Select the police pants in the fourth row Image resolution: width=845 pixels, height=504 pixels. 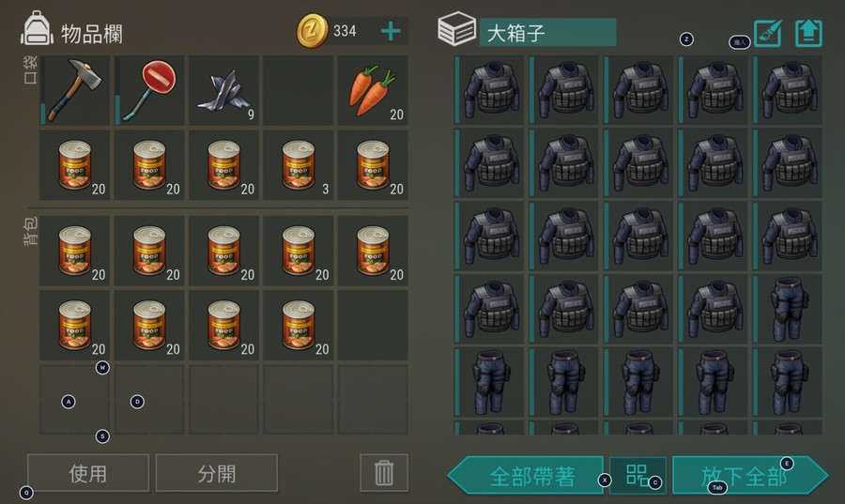tap(788, 309)
